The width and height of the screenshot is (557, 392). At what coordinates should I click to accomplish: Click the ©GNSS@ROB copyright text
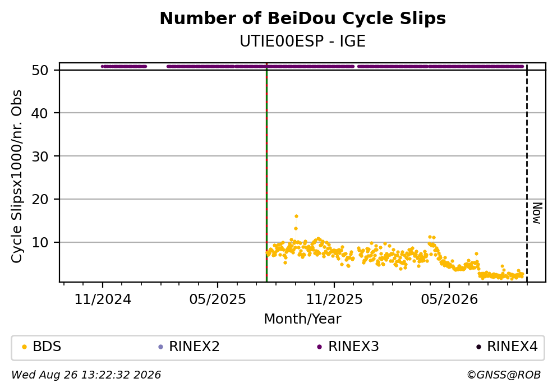(504, 375)
